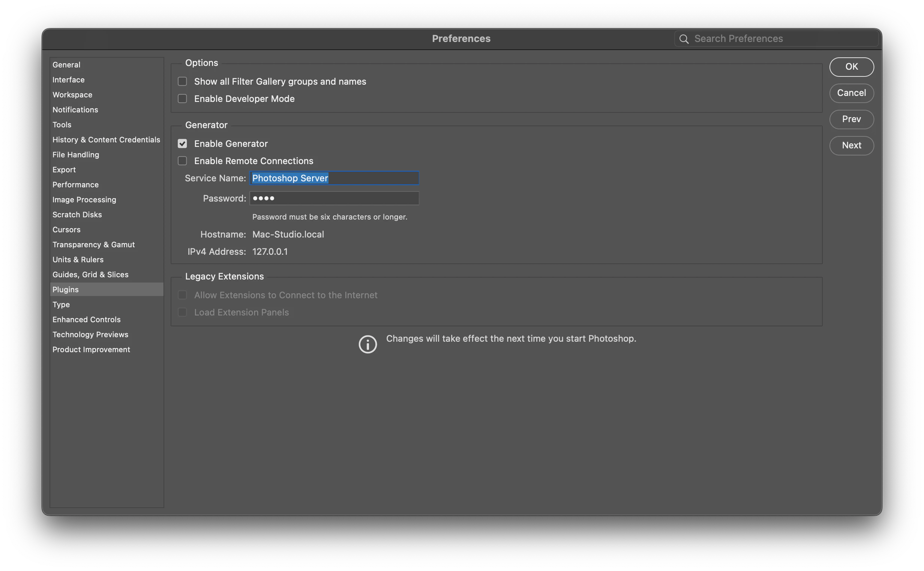This screenshot has height=571, width=924.
Task: Click the Cancel button
Action: [851, 93]
